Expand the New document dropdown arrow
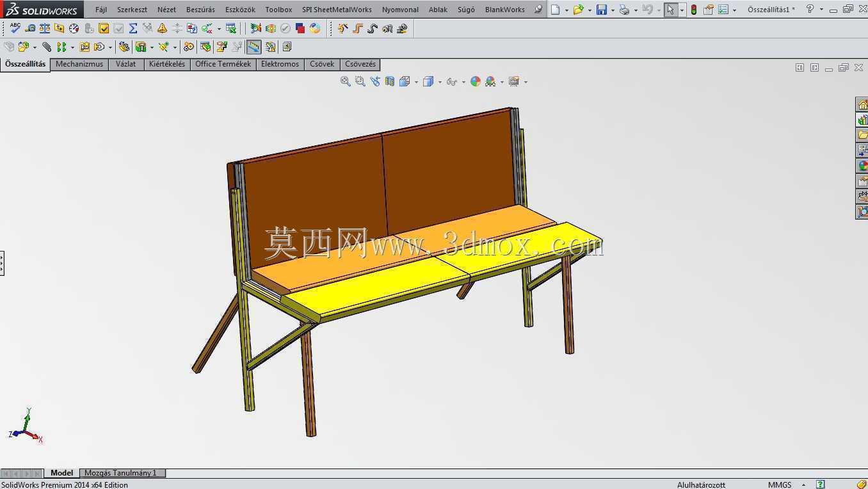The height and width of the screenshot is (489, 868). point(567,10)
